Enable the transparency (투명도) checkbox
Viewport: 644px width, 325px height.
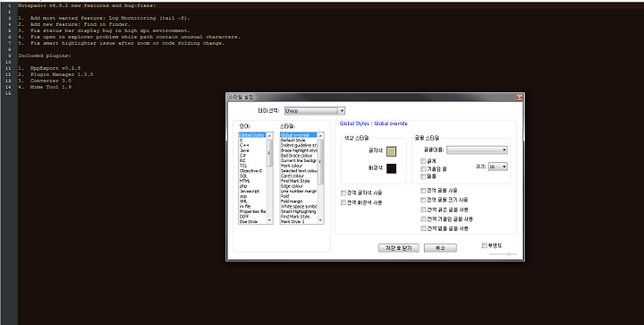pos(484,245)
